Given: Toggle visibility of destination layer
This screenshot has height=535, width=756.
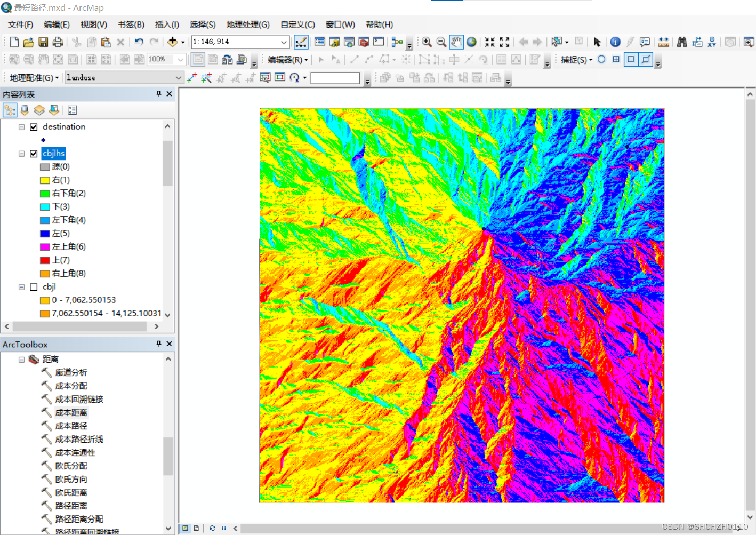Looking at the screenshot, I should (34, 127).
